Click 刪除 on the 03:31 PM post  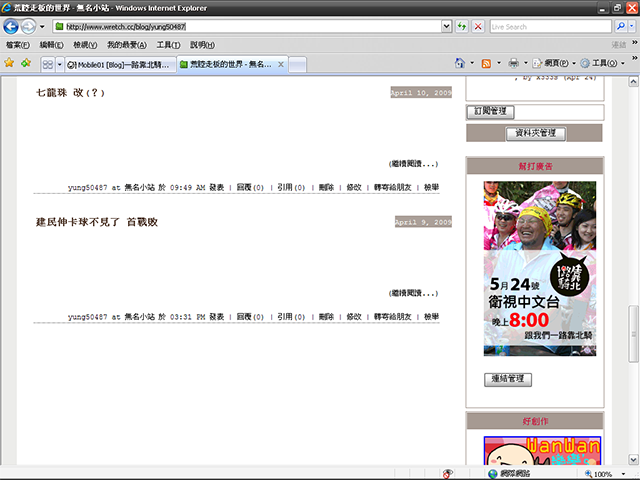pos(326,317)
